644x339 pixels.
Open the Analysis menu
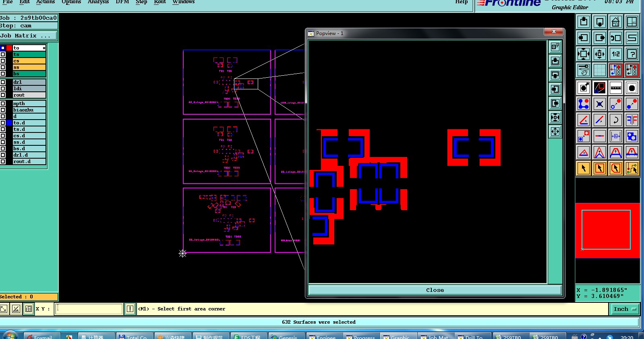(98, 2)
